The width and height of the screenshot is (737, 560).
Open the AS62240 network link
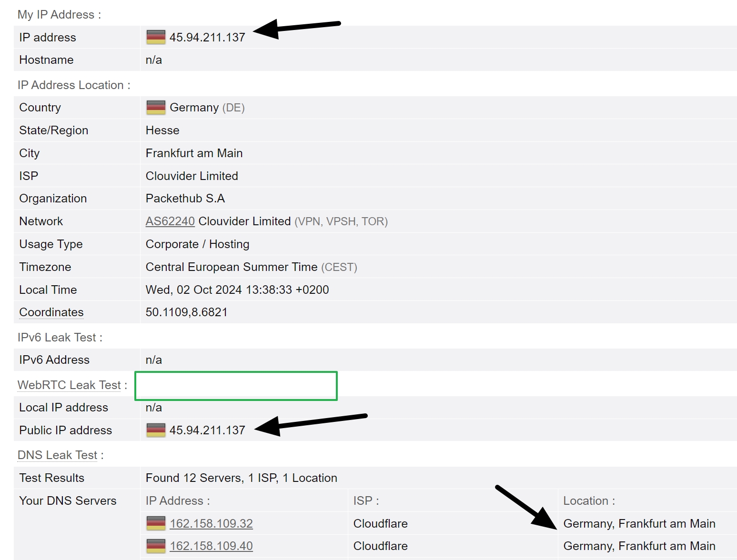[x=170, y=221]
